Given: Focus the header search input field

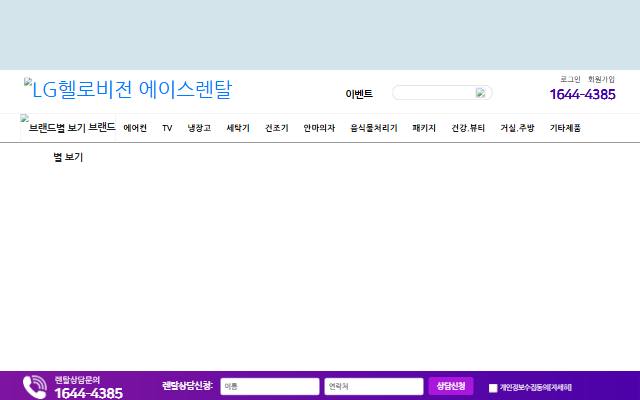Looking at the screenshot, I should tap(433, 93).
